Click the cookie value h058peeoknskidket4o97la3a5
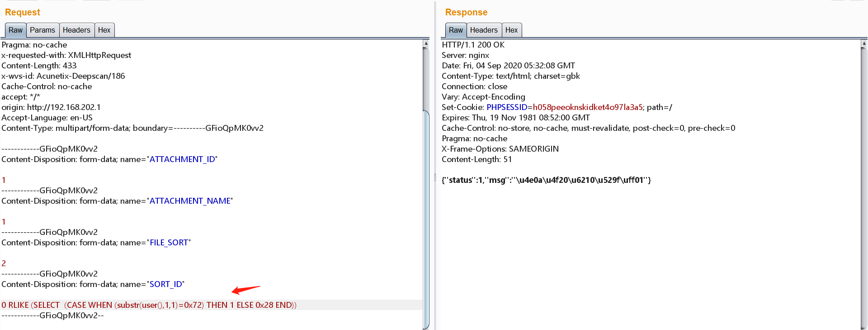 click(x=588, y=107)
